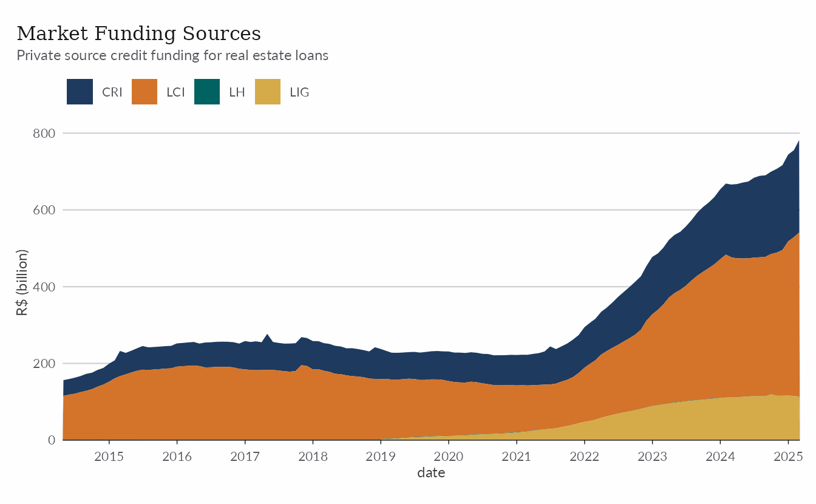Click the x-axis label '2016'
The width and height of the screenshot is (816, 504).
[177, 456]
